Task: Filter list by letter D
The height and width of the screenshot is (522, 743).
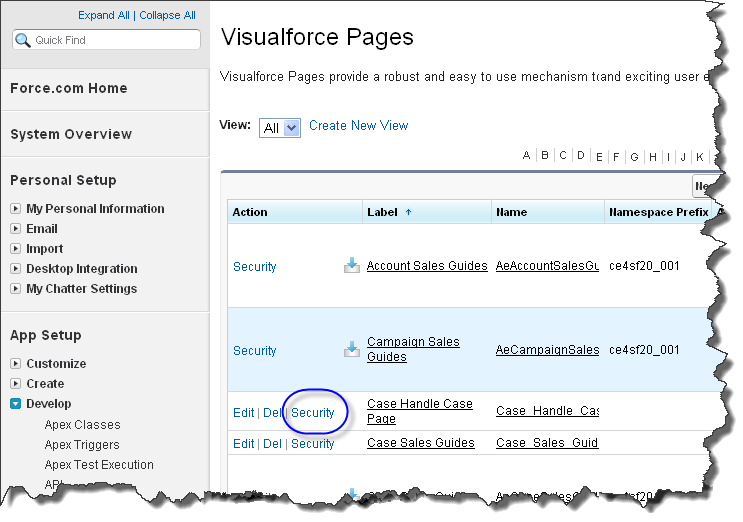Action: [581, 155]
